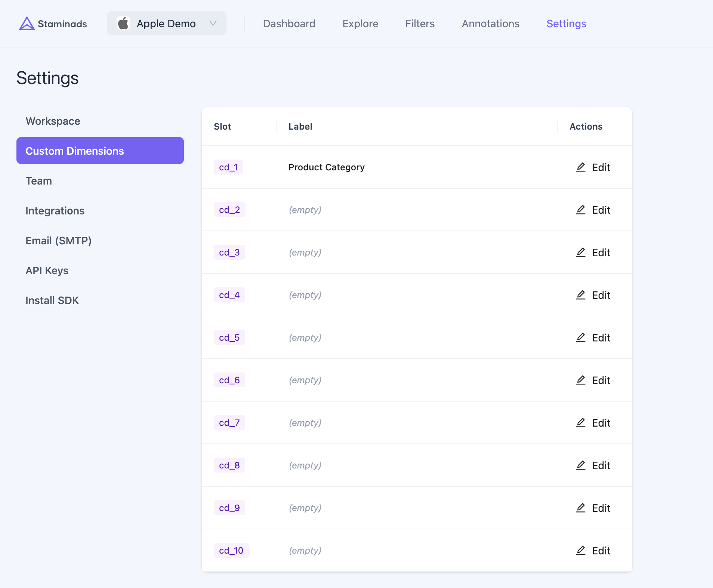The width and height of the screenshot is (713, 588).
Task: Click Edit text for slot cd_4
Action: [601, 295]
